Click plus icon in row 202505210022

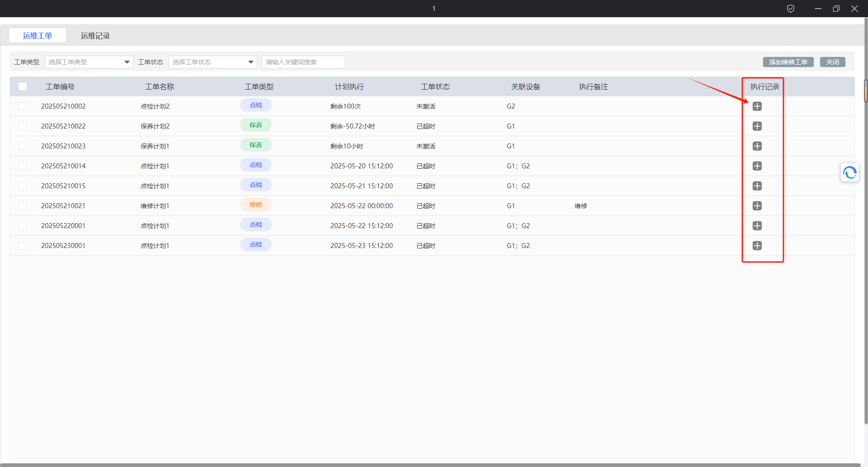757,126
